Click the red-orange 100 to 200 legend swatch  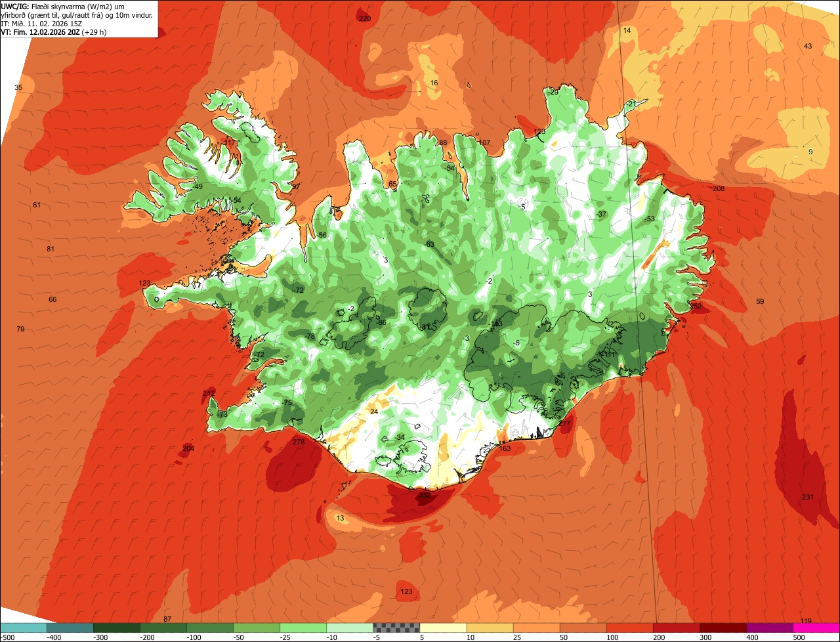click(x=629, y=628)
